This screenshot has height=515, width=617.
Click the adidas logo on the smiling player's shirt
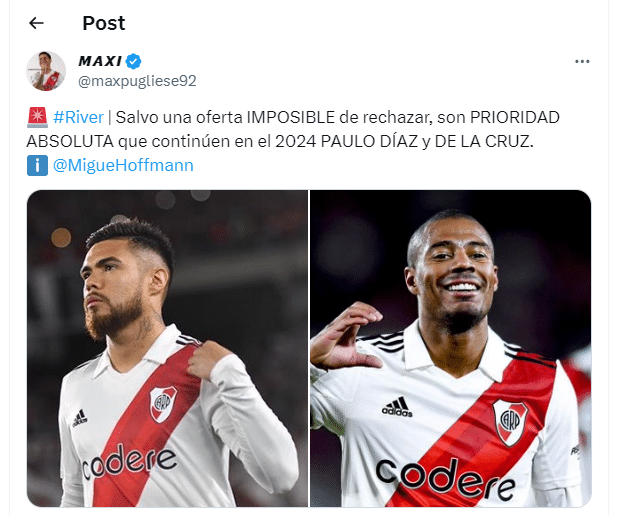[x=397, y=406]
